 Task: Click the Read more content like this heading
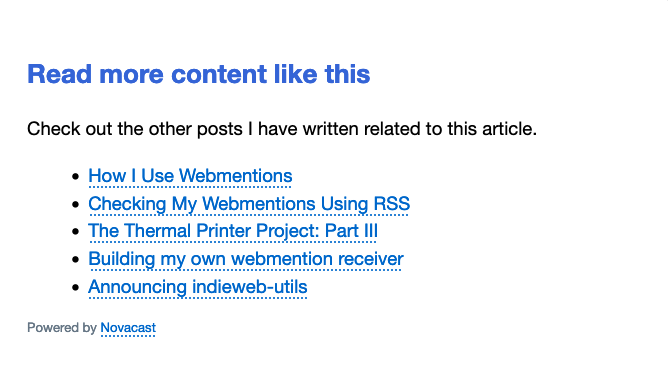point(199,74)
